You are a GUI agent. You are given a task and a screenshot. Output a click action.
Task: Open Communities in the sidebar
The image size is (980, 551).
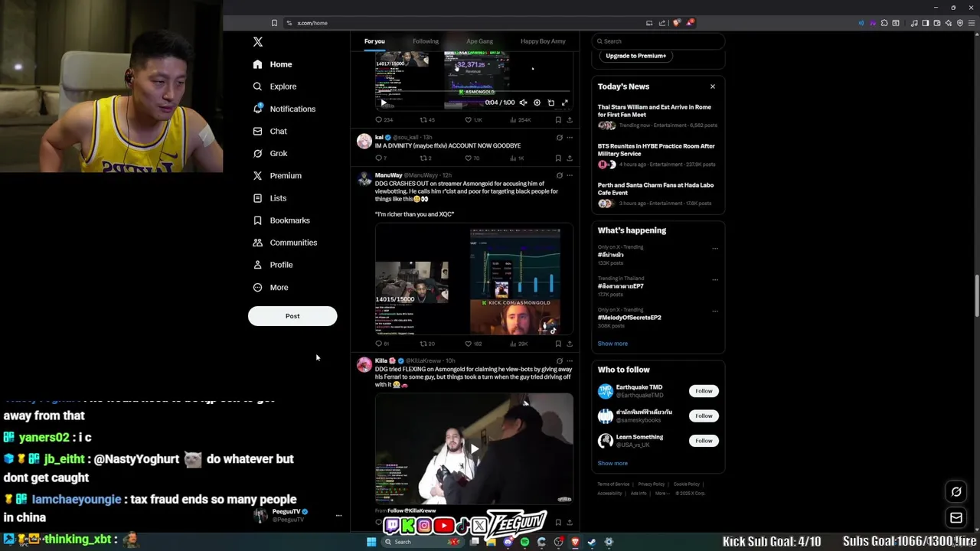pyautogui.click(x=284, y=243)
